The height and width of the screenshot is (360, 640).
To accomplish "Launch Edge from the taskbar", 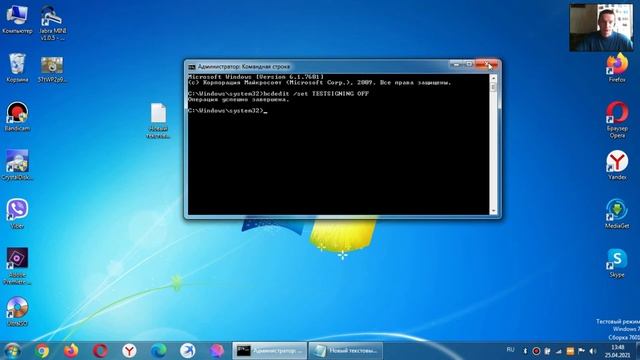I will click(x=158, y=351).
